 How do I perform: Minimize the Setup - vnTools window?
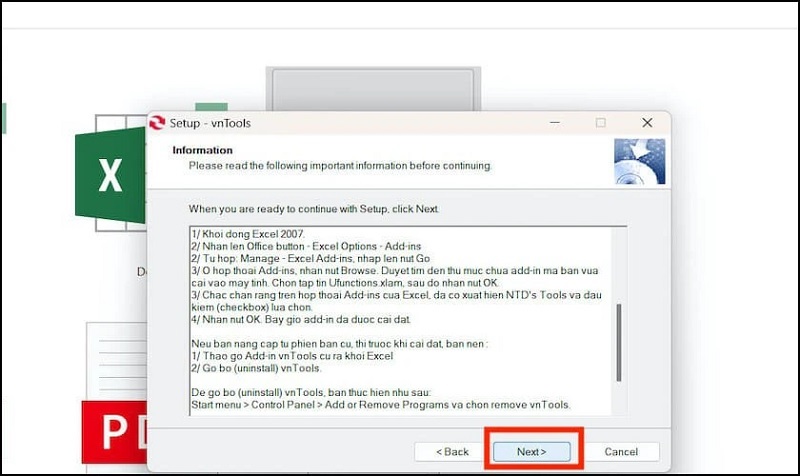point(553,123)
